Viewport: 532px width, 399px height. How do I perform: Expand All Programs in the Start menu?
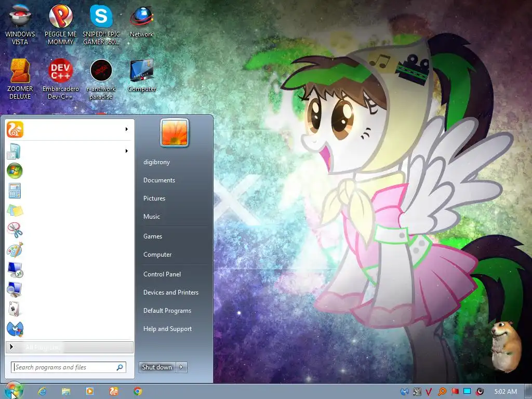click(70, 347)
